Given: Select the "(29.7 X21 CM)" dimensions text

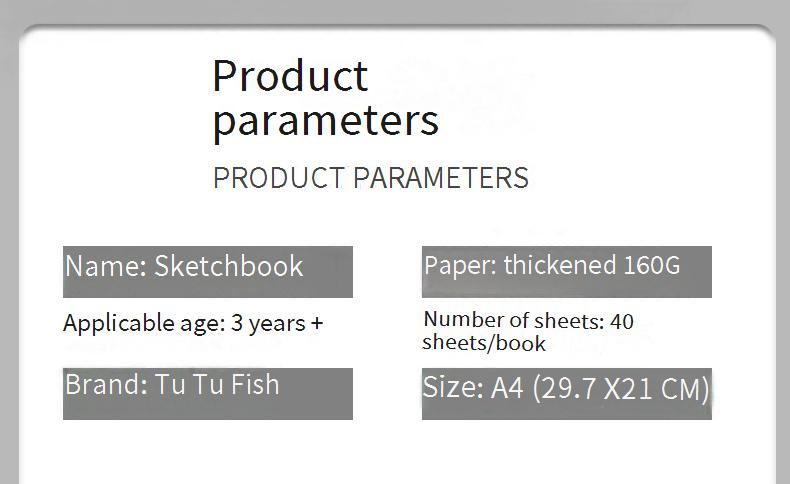Looking at the screenshot, I should (620, 388).
